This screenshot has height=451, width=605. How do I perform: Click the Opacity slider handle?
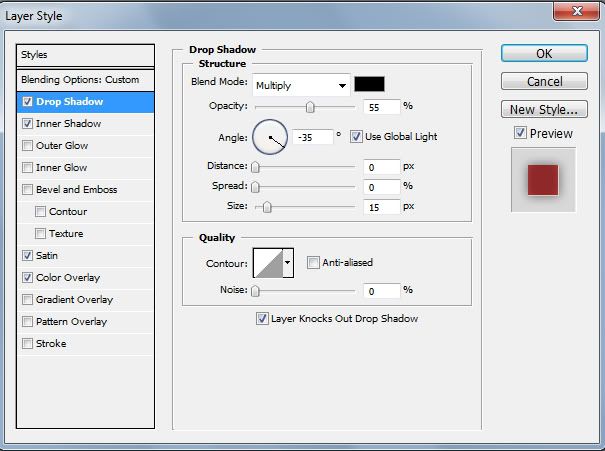pos(310,106)
